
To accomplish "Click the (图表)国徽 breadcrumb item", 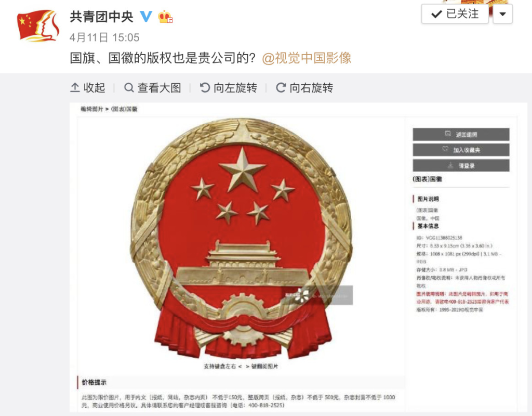I will click(x=124, y=109).
